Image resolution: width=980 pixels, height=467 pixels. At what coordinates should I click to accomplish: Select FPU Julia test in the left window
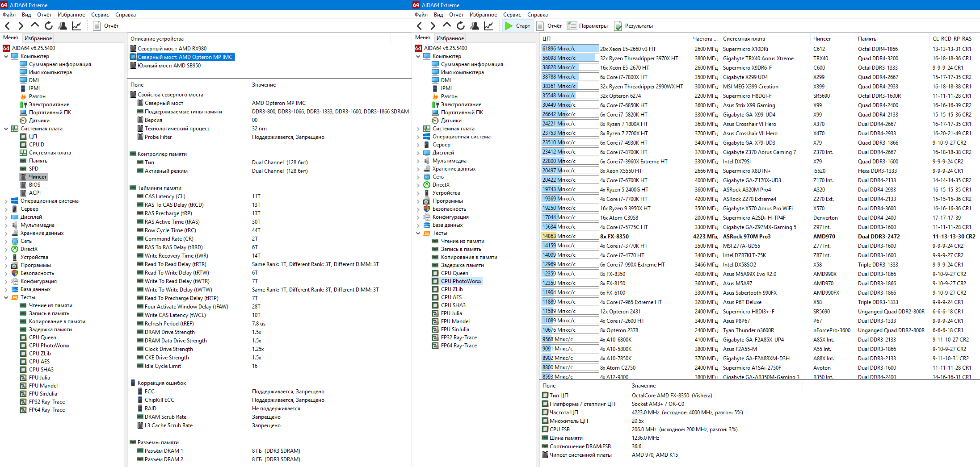coord(39,378)
